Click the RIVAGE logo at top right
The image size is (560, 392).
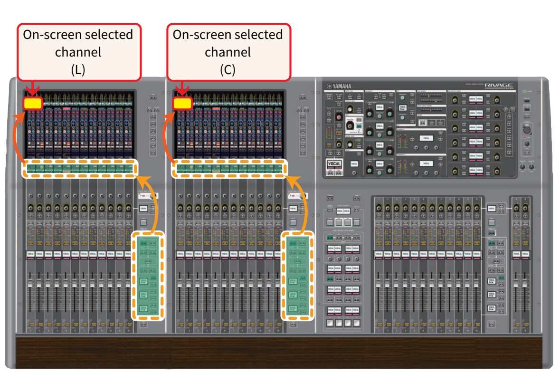pyautogui.click(x=498, y=86)
